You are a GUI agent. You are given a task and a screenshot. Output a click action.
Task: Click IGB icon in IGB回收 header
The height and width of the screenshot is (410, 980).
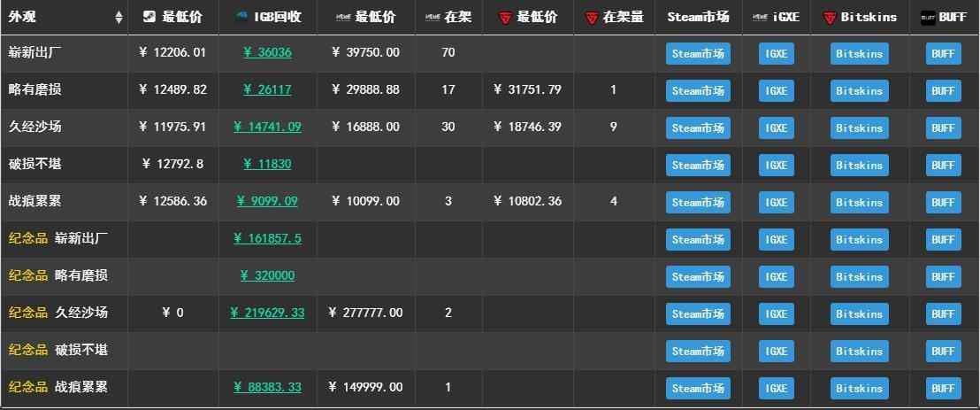(241, 17)
